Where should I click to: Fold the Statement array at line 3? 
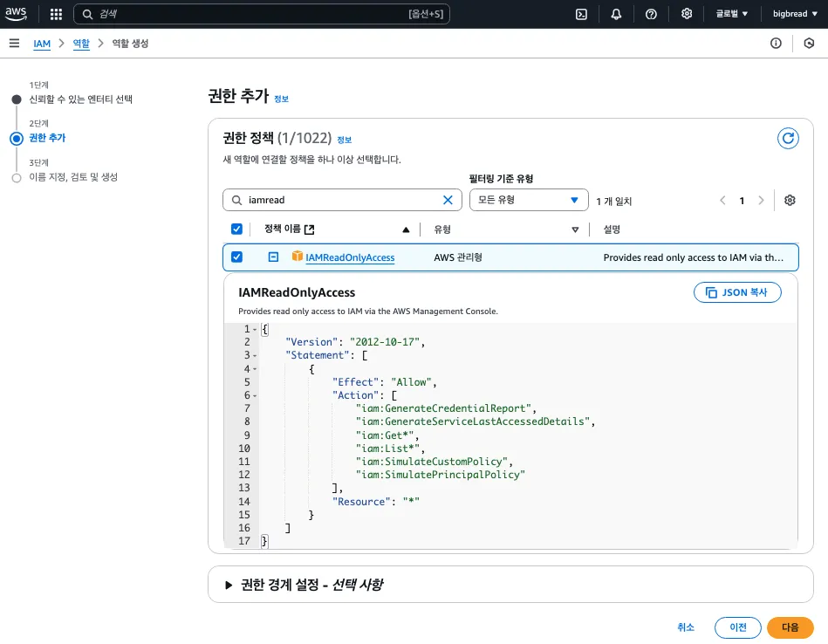[x=255, y=355]
